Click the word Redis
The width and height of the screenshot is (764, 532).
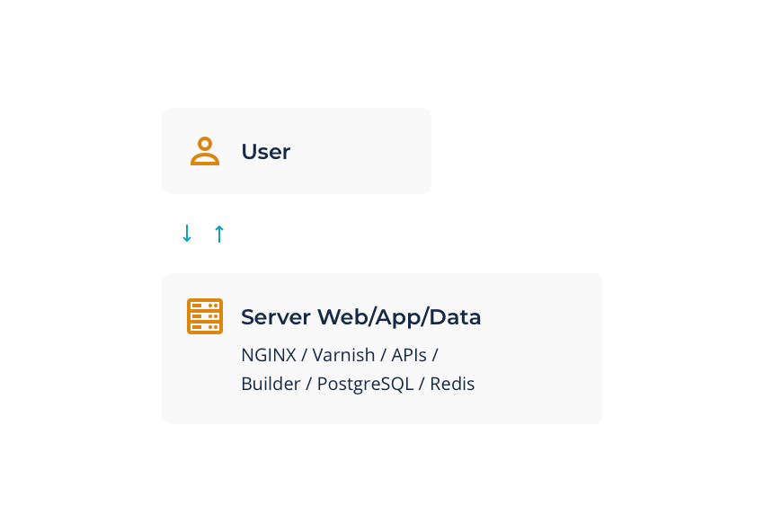click(452, 384)
